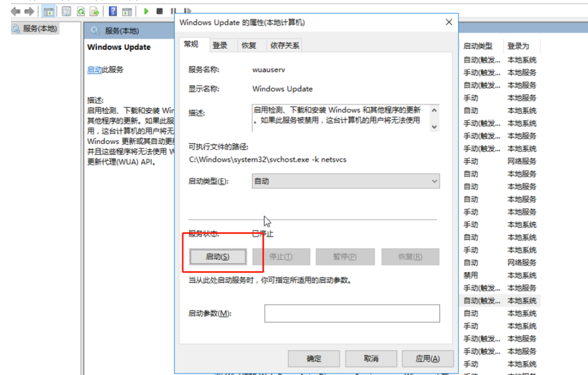The image size is (588, 375).
Task: Click the forward arrow in the toolbar
Action: pos(30,11)
